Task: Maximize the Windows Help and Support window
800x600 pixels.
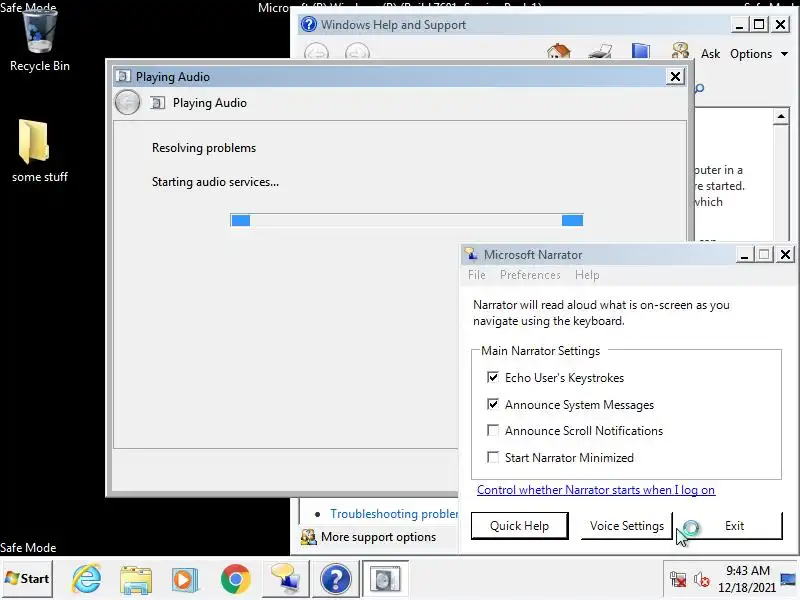Action: point(759,24)
